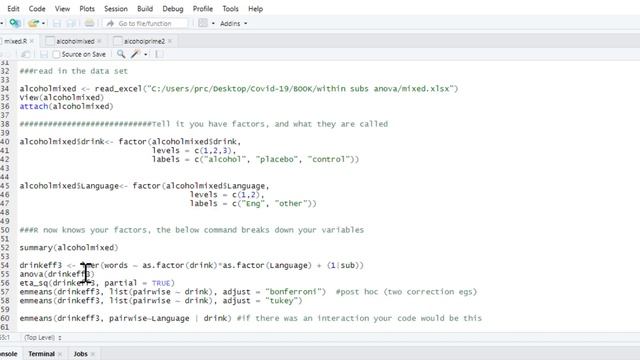Image resolution: width=640 pixels, height=360 pixels.
Task: Switch to the alcoholmixed tab
Action: 75,41
